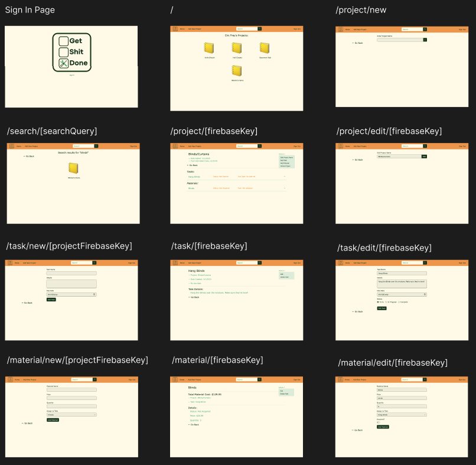Open the Knife Shmuth project notebook icon

tap(209, 48)
